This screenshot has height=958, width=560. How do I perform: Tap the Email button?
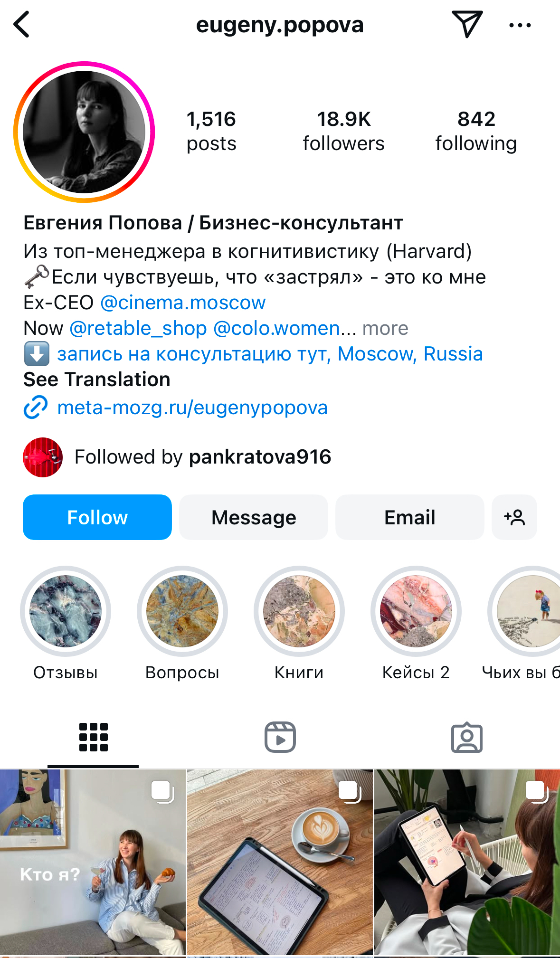click(x=410, y=517)
